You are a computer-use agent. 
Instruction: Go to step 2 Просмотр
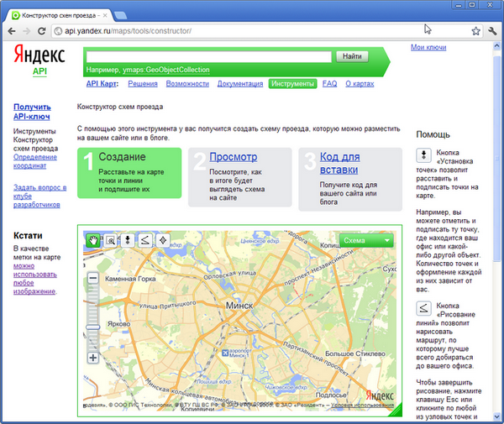click(x=234, y=157)
